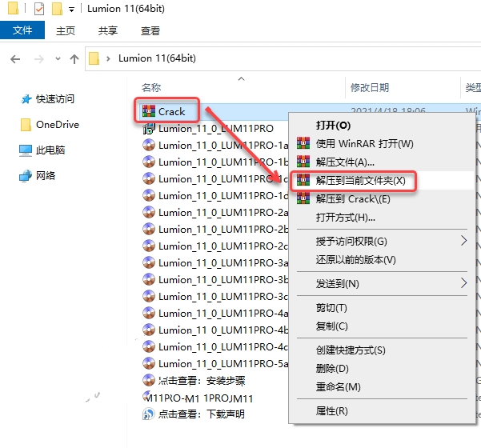Click the disc icon of Lumion_11_0_LUM11PRO-5a
Viewport: 481px width, 448px height.
pos(149,364)
